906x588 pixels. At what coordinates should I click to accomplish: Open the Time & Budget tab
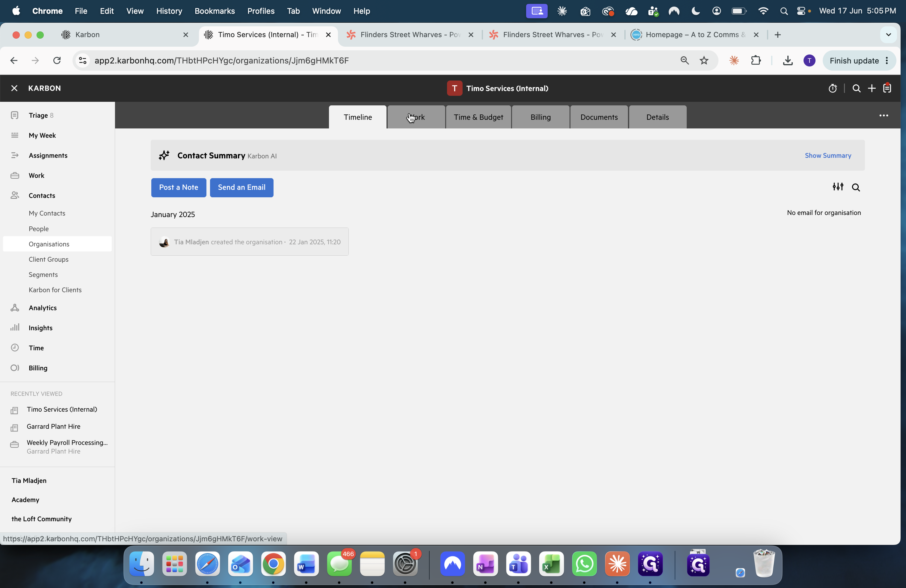tap(478, 117)
